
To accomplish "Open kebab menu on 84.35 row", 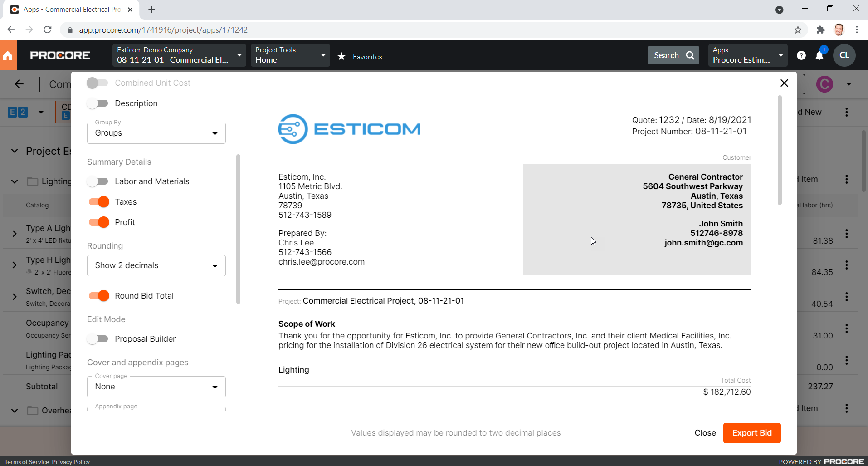I will (847, 265).
